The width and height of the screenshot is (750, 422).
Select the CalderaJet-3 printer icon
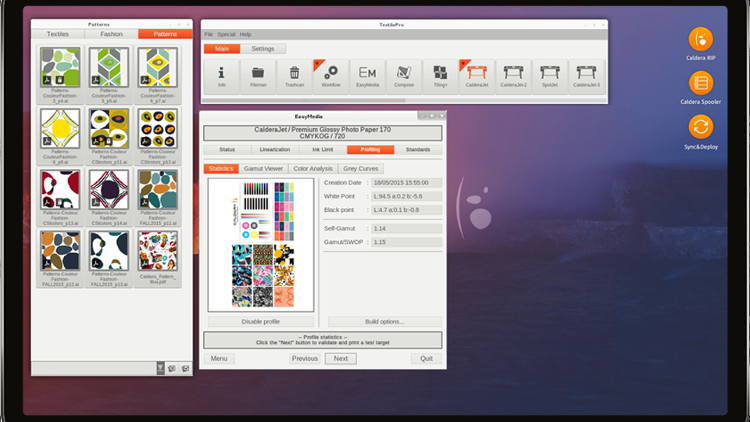(x=586, y=75)
